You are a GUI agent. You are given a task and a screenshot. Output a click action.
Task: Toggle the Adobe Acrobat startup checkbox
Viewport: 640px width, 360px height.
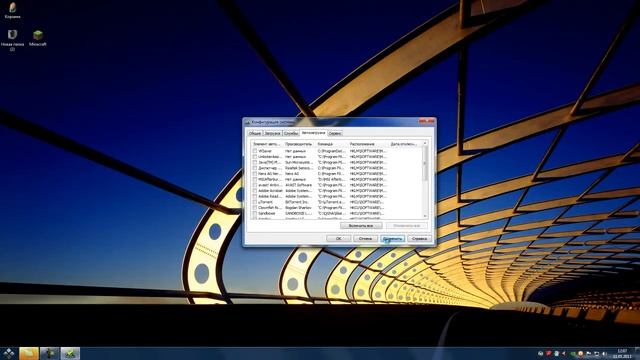(255, 191)
